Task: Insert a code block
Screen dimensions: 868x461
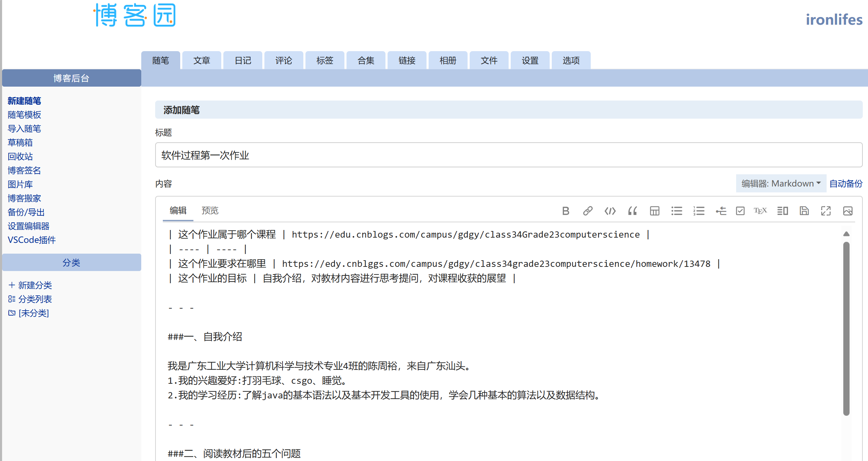Action: (610, 211)
